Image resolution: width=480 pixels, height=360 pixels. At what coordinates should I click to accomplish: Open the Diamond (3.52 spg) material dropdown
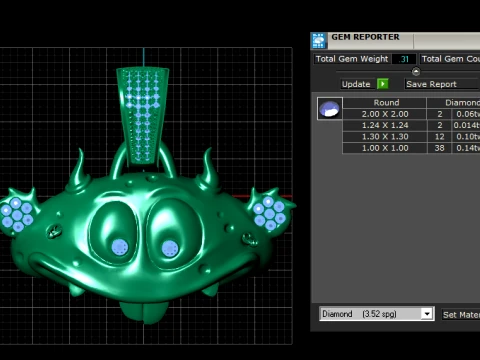tap(427, 314)
